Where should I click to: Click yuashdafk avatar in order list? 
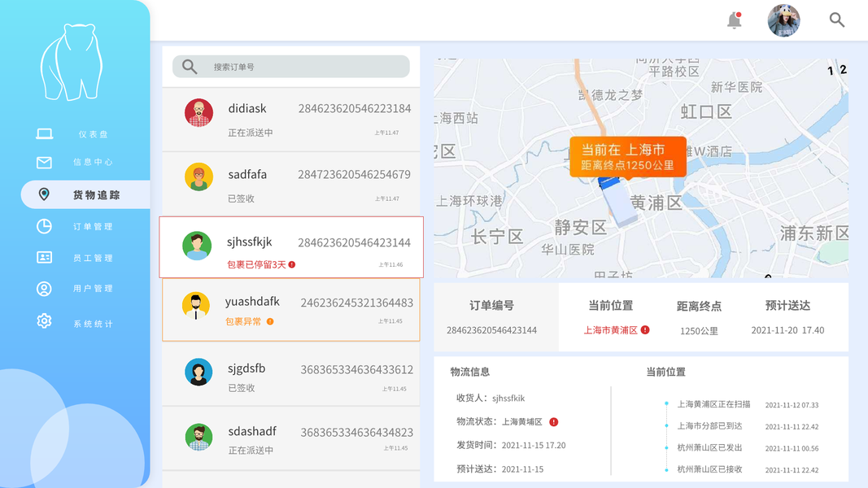tap(196, 306)
